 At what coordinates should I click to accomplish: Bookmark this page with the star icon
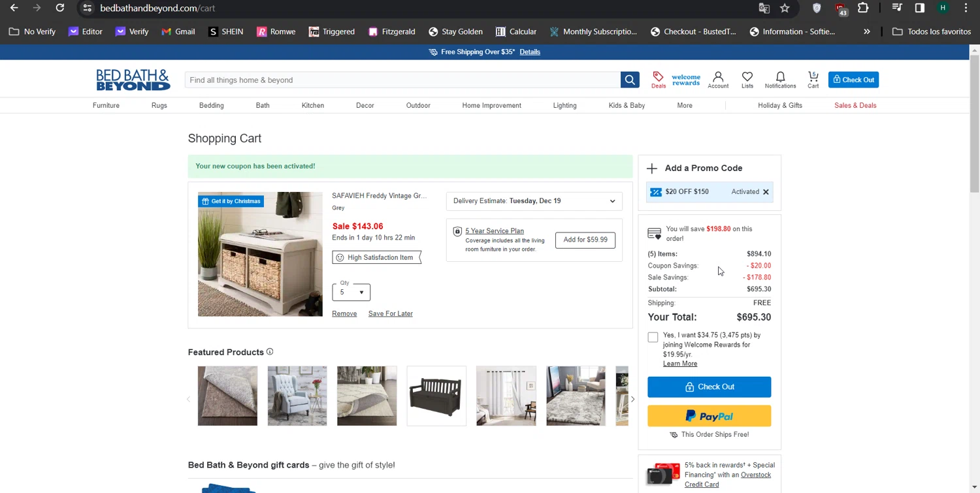pyautogui.click(x=785, y=8)
